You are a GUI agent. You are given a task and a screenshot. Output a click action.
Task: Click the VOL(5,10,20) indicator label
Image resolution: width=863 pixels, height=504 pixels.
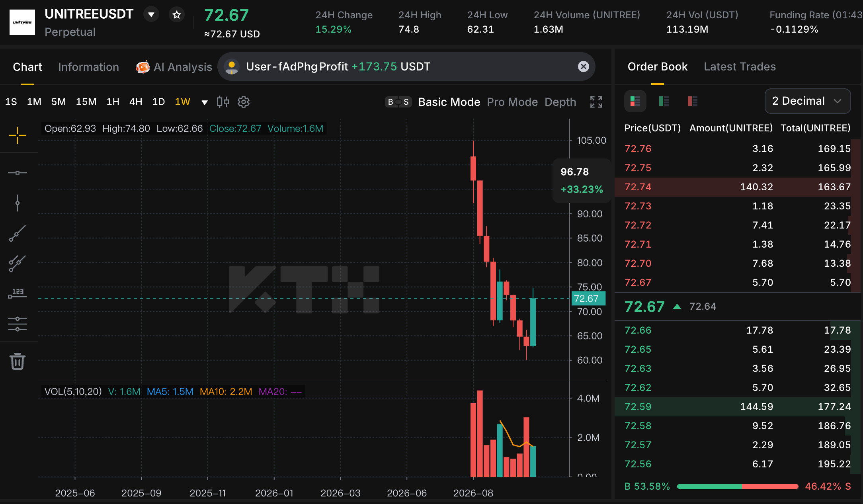coord(73,391)
